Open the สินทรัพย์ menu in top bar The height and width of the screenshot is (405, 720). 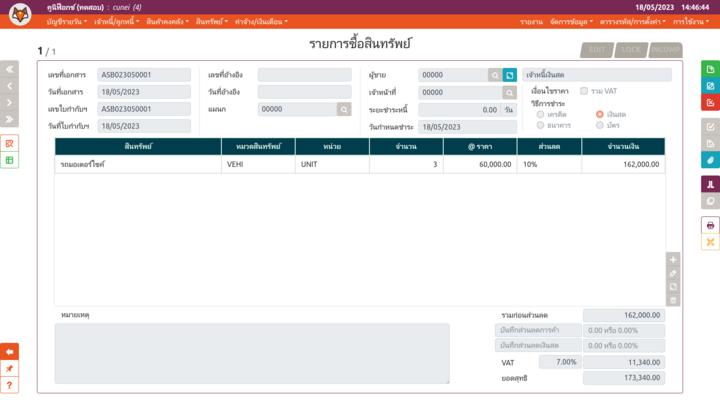tap(211, 21)
